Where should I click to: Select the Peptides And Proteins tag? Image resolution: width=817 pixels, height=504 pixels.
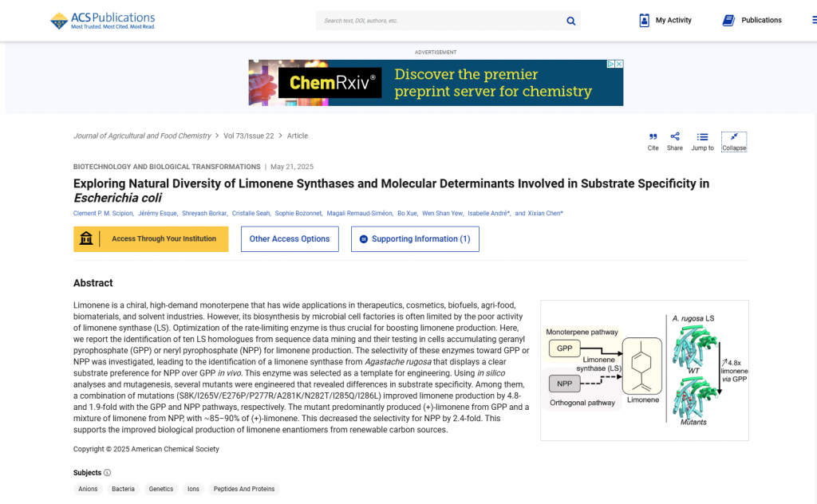tap(244, 489)
